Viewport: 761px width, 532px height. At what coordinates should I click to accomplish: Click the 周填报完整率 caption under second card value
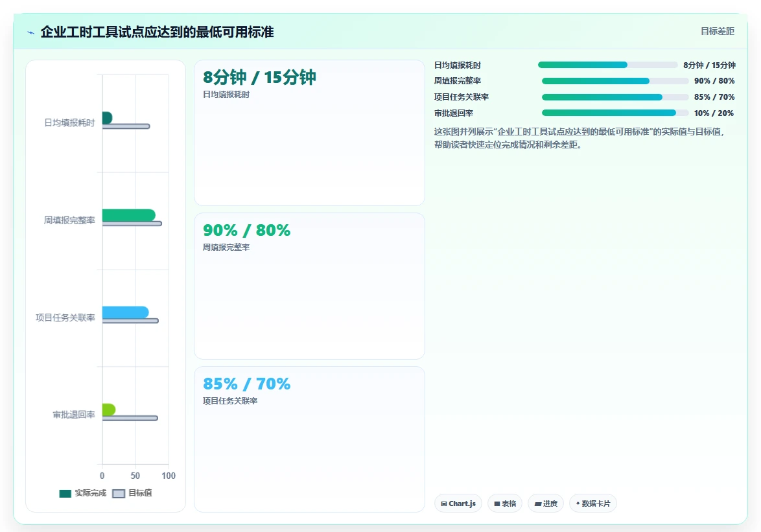click(x=226, y=248)
